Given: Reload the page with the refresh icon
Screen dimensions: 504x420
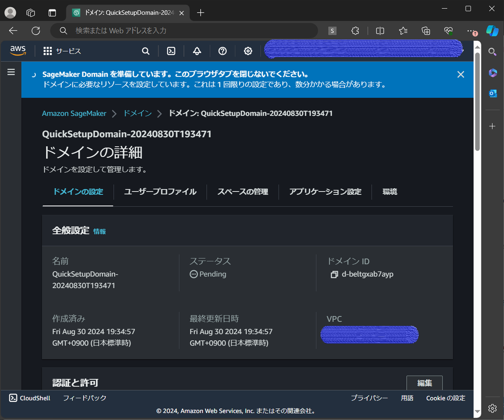Looking at the screenshot, I should coord(36,31).
